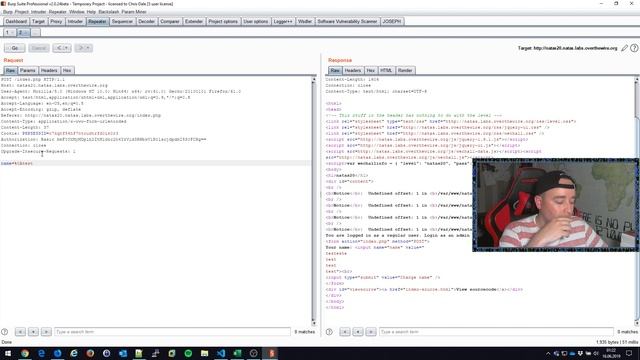Screen dimensions: 640x360
Task: Open the JOSEPH tab
Action: coord(392,21)
